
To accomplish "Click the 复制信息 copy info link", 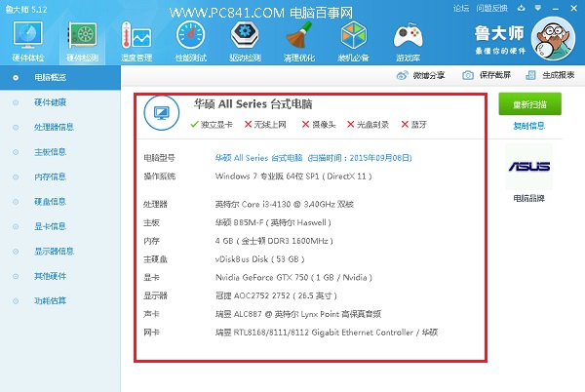I will (529, 126).
